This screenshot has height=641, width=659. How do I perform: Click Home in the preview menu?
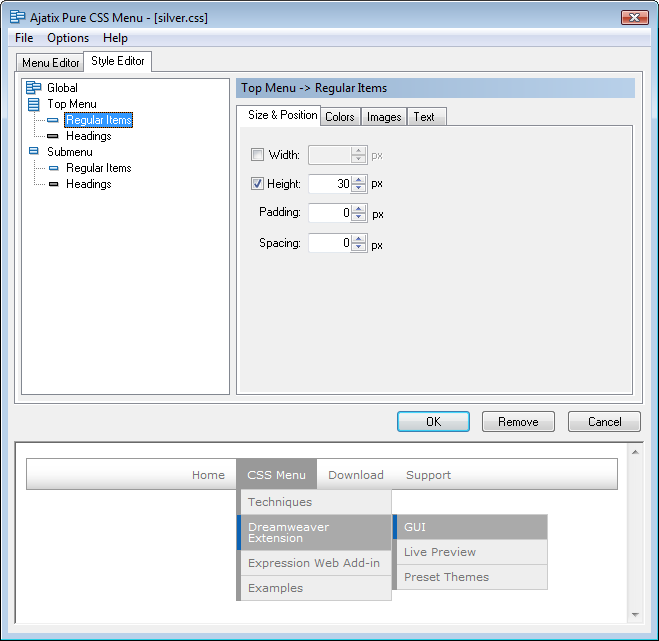click(x=208, y=475)
